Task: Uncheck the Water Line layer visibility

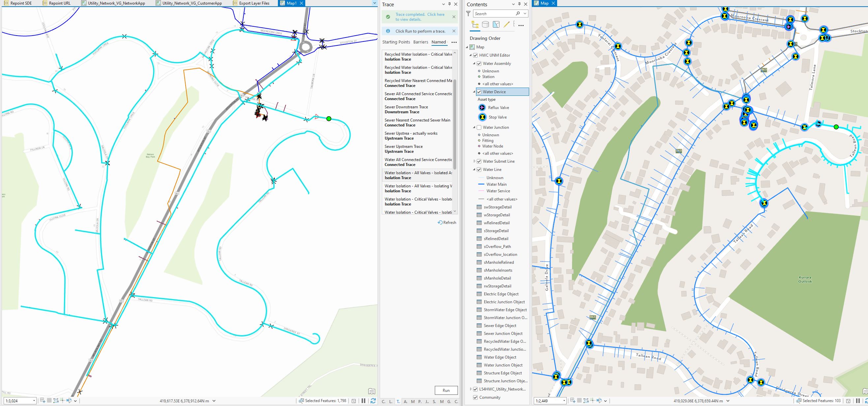Action: (x=479, y=170)
